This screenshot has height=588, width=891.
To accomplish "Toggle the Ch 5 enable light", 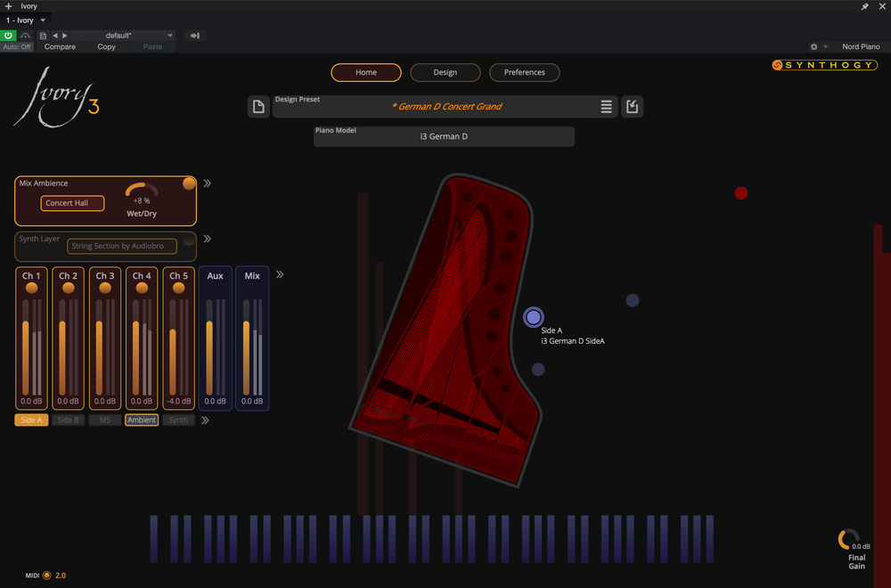I will (178, 288).
